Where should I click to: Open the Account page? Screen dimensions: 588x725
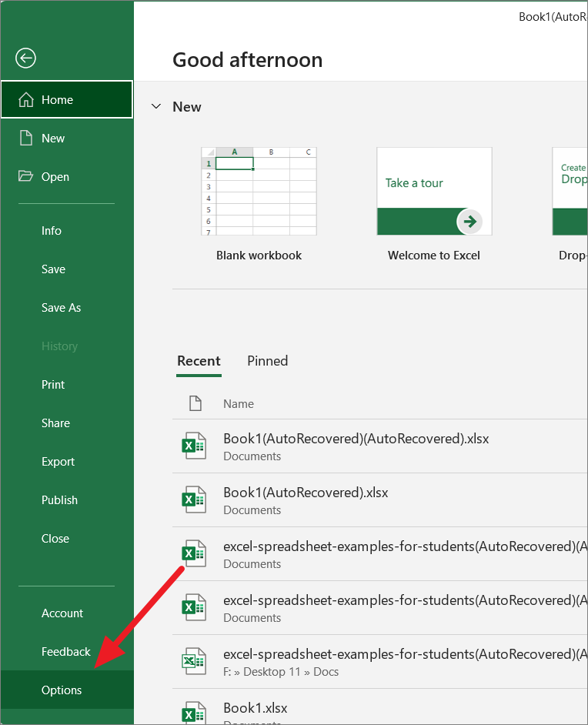(67, 613)
